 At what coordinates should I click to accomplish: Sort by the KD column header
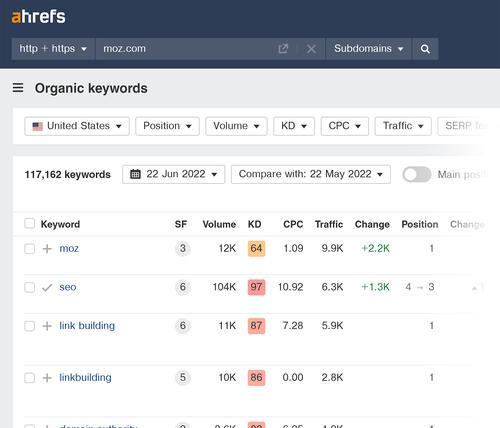pos(255,224)
